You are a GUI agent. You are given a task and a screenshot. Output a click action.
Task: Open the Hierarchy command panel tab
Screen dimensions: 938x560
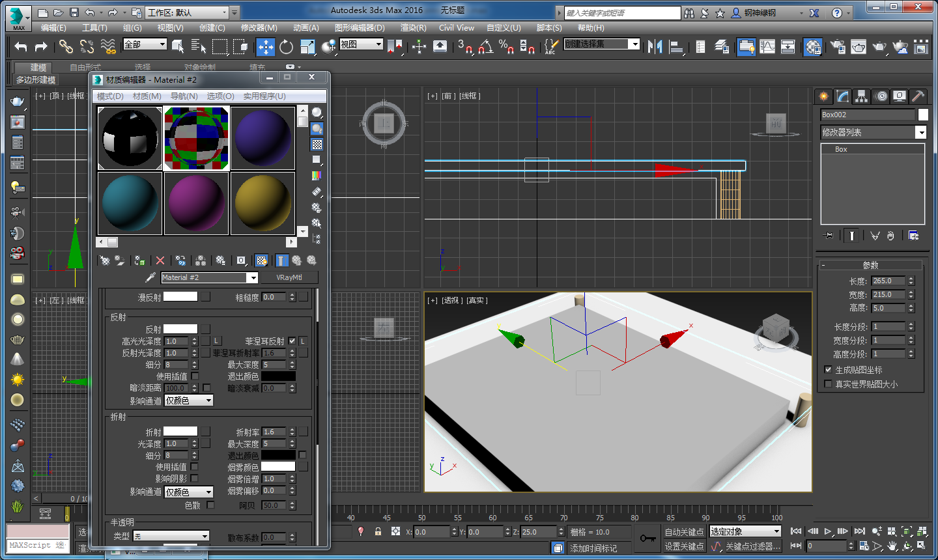862,96
